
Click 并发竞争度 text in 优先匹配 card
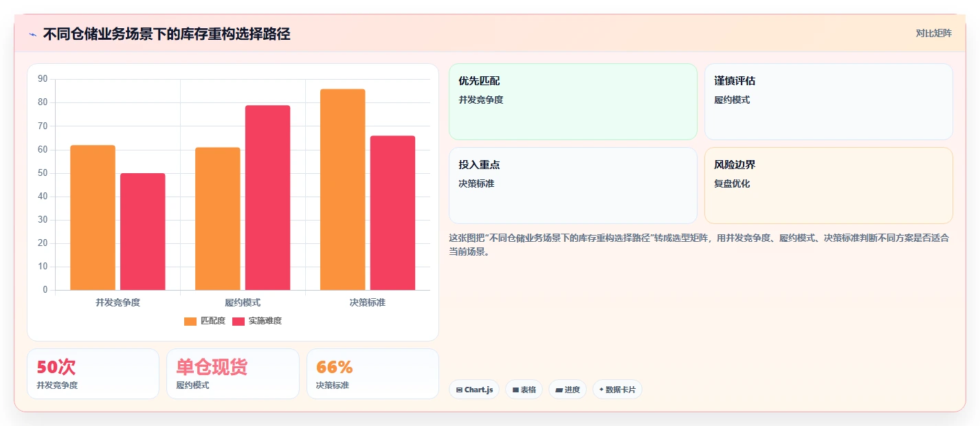pyautogui.click(x=481, y=100)
